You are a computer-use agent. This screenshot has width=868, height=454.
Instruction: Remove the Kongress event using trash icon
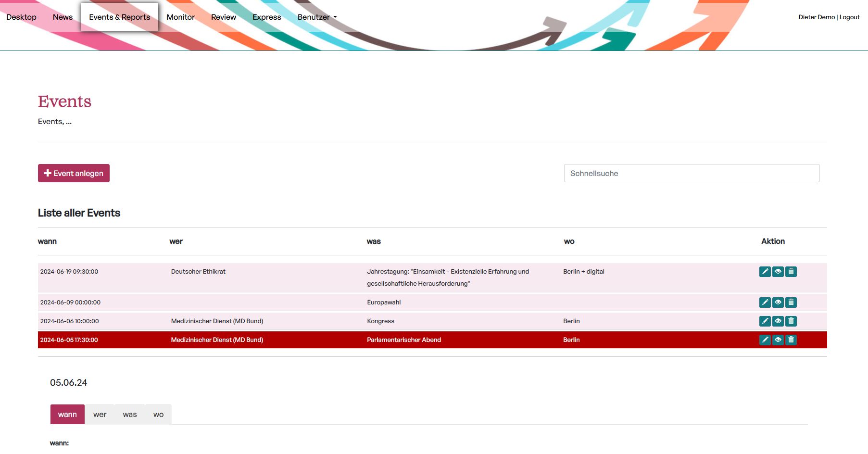(x=791, y=321)
